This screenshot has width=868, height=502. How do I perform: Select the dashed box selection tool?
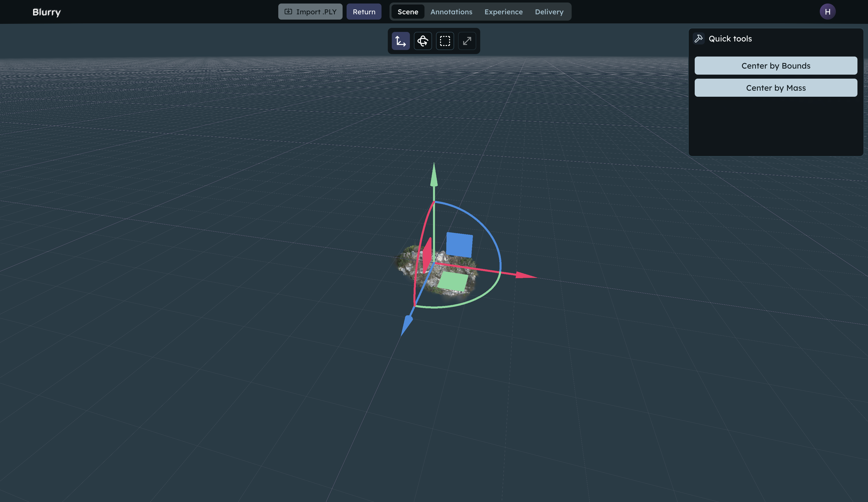pyautogui.click(x=445, y=41)
